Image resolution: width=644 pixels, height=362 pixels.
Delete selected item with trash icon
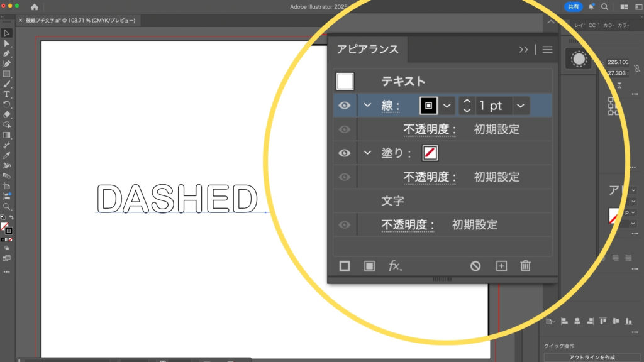click(x=526, y=266)
